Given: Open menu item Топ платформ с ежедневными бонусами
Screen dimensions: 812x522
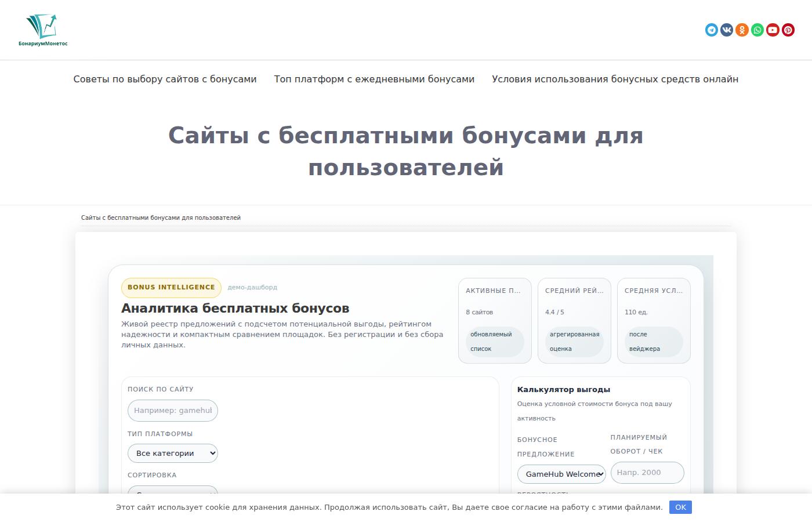Looking at the screenshot, I should coord(374,79).
